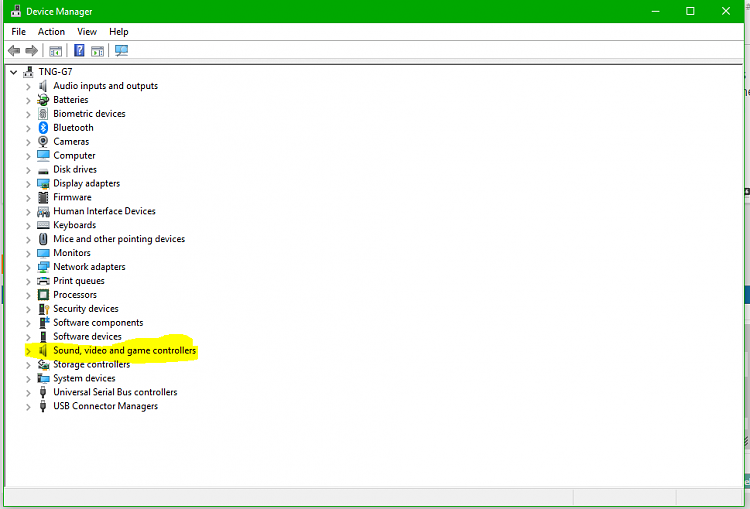The image size is (750, 509).
Task: Select Mice and other pointing devices label
Action: 119,239
